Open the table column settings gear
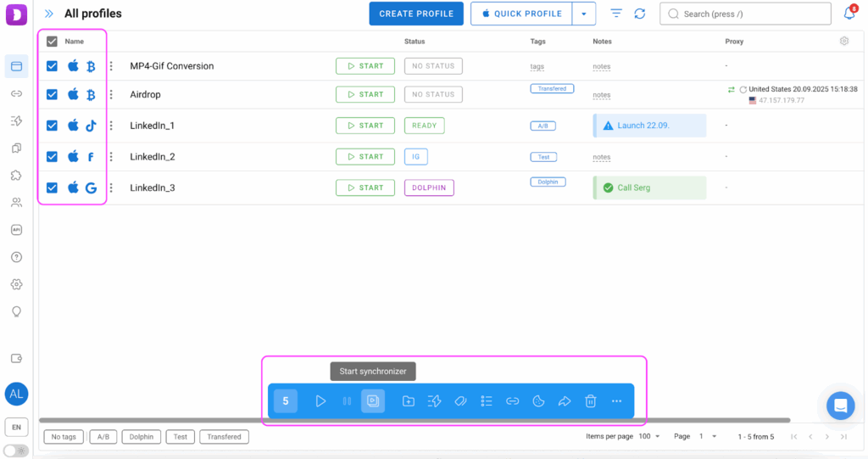868x459 pixels. [x=844, y=41]
